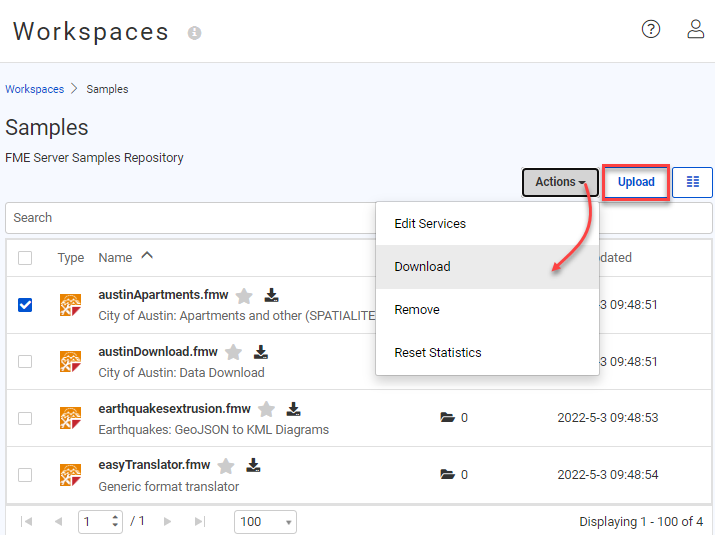Star the easyTranslator.fmw workspace
This screenshot has height=535, width=715.
[x=226, y=466]
